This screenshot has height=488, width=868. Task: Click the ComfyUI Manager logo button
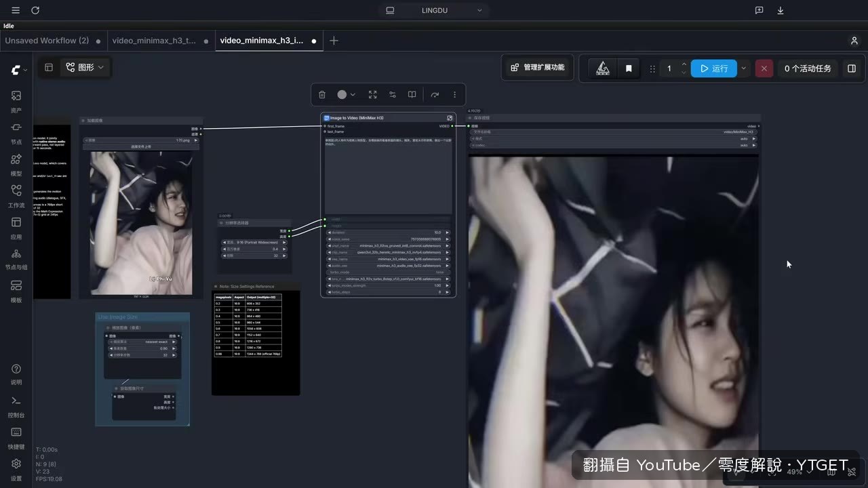(602, 68)
